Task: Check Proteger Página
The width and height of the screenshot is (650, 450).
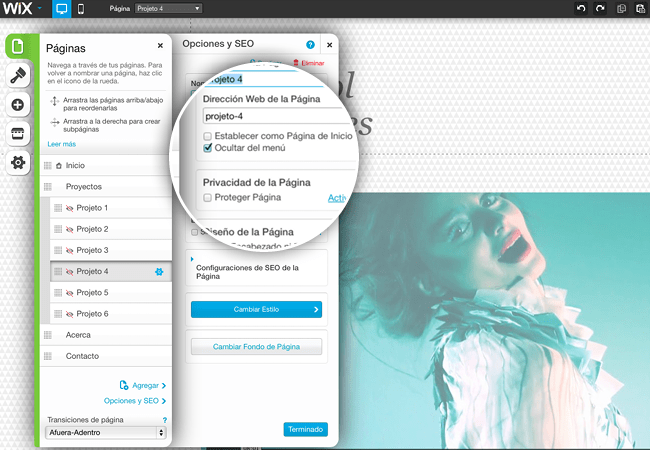Action: [208, 198]
